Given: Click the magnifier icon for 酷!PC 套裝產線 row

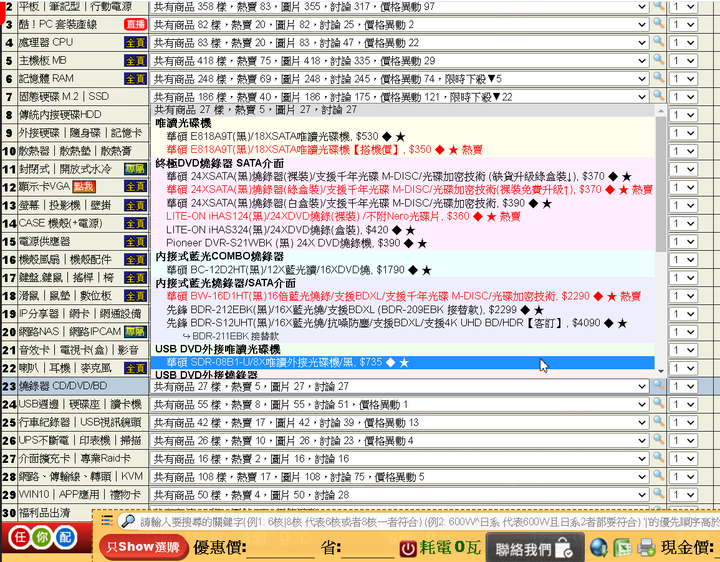Looking at the screenshot, I should pyautogui.click(x=658, y=23).
